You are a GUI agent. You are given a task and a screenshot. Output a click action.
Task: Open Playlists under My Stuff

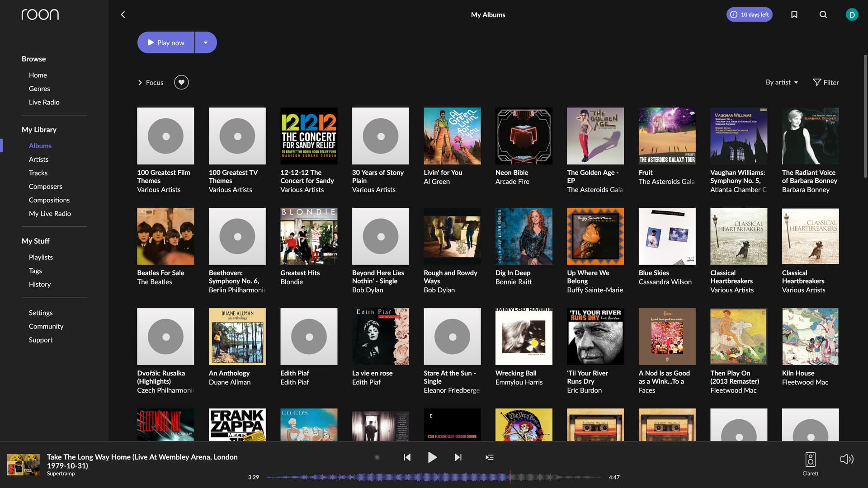(x=41, y=257)
